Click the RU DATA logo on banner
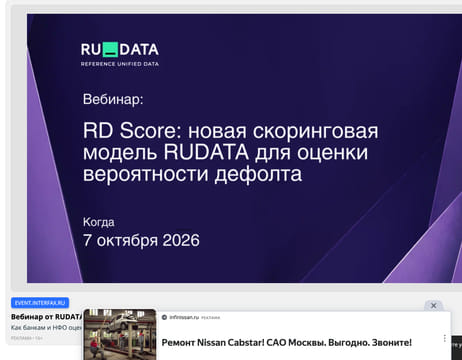Screen dimensions: 462x360 [120, 54]
